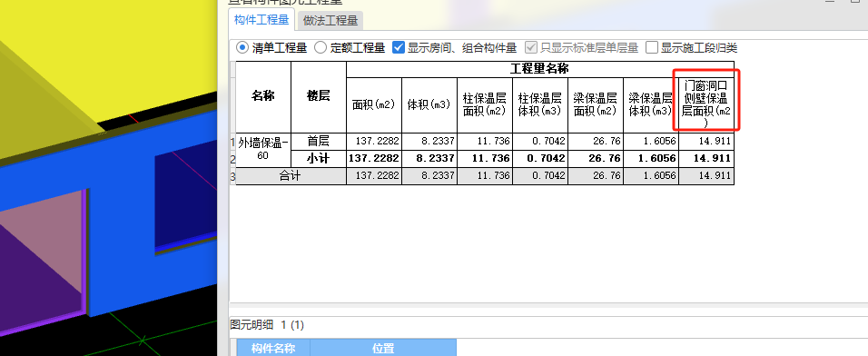868x356 pixels.
Task: Select the 外墙保温-60 name cell
Action: (x=263, y=150)
